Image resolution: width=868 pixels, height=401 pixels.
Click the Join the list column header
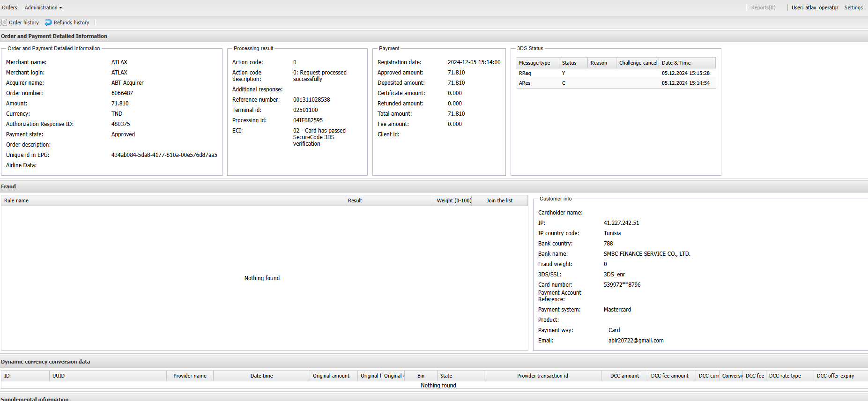click(x=499, y=200)
